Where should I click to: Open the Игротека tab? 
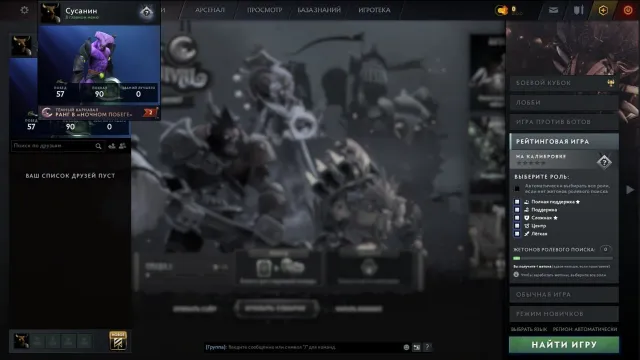374,10
